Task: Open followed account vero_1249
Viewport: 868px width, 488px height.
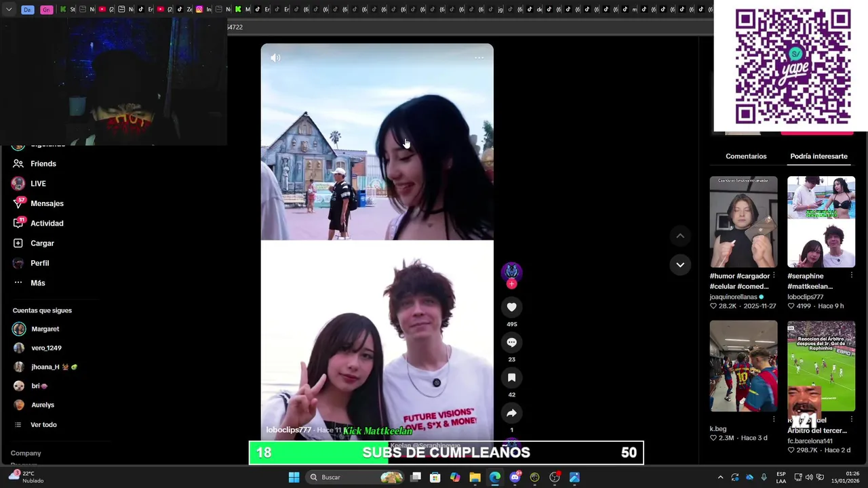Action: pyautogui.click(x=46, y=348)
